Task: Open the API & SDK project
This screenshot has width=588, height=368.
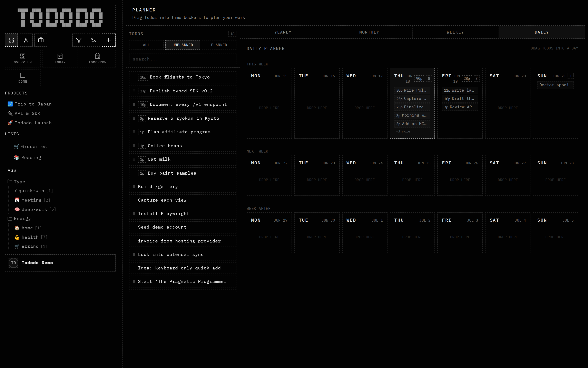Action: pyautogui.click(x=24, y=113)
